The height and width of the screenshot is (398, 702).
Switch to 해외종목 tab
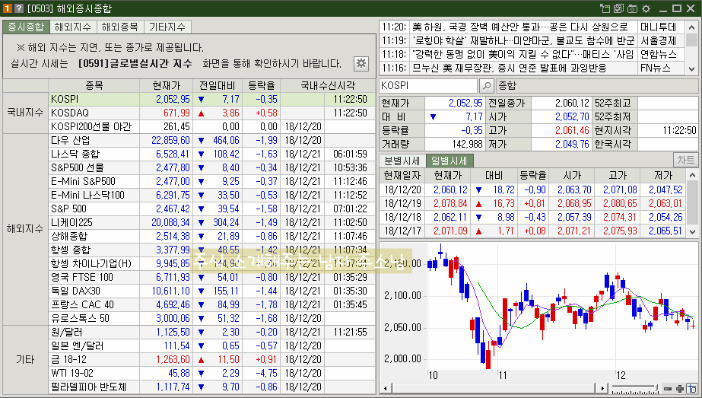(x=120, y=27)
